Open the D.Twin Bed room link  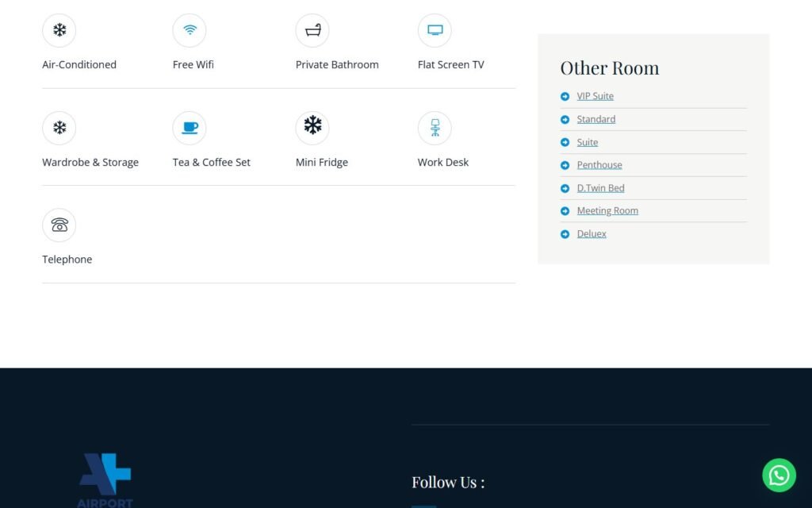pos(601,187)
